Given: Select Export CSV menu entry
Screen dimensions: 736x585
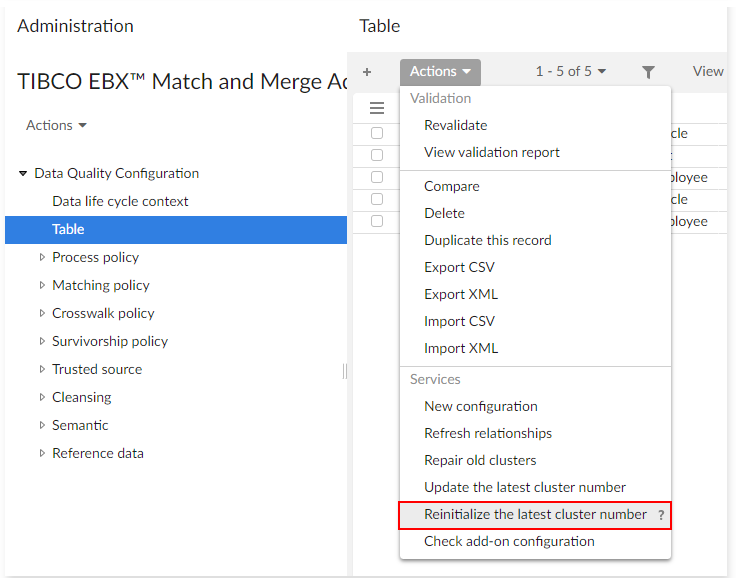Looking at the screenshot, I should [x=459, y=267].
